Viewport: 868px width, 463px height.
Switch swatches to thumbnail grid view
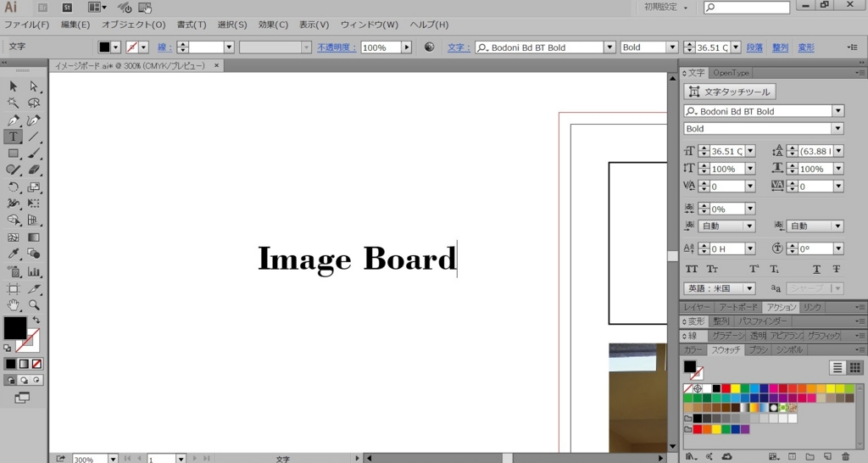pyautogui.click(x=855, y=367)
